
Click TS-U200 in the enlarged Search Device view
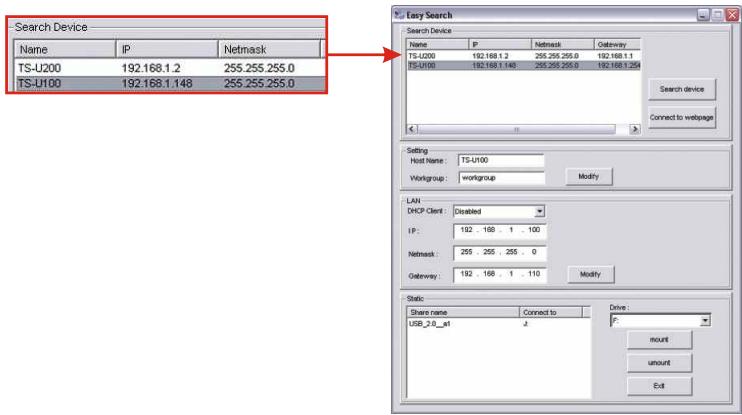tap(40, 68)
